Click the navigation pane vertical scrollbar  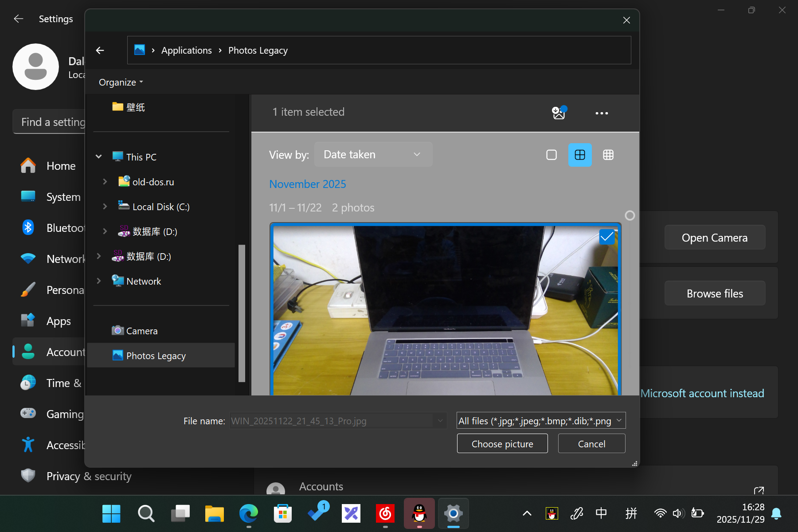pos(242,313)
